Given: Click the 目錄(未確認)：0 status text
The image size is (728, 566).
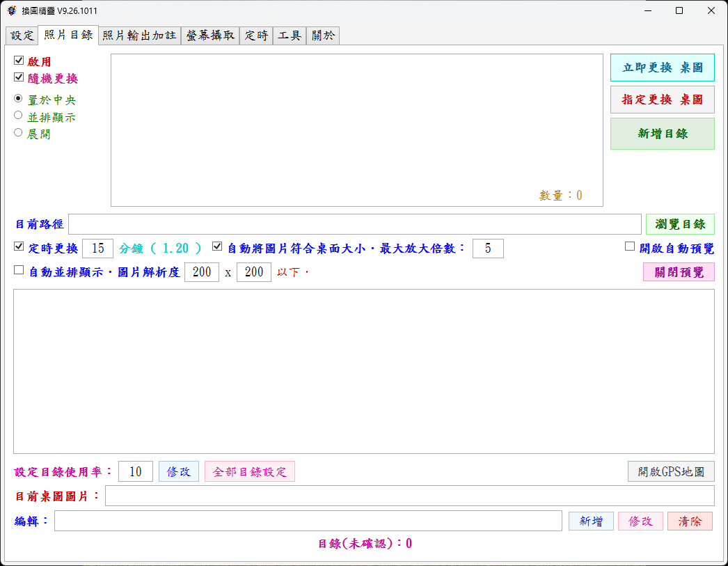Looking at the screenshot, I should [365, 544].
